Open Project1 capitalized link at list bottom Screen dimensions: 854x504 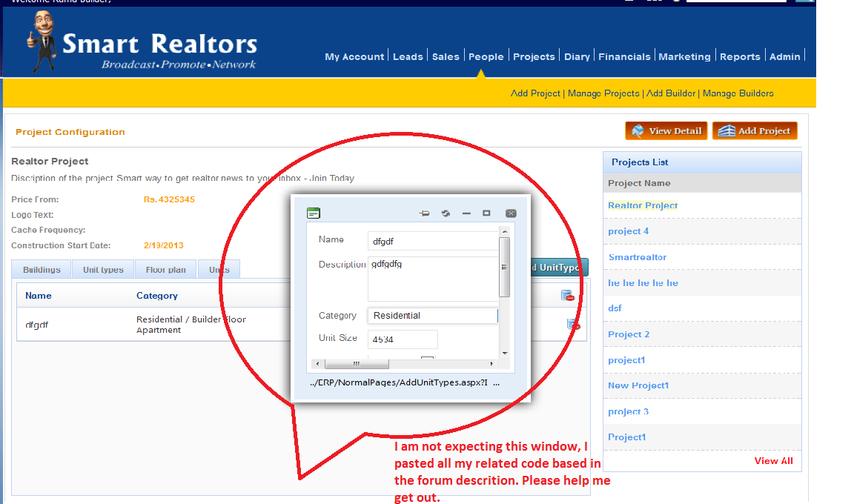(x=627, y=437)
